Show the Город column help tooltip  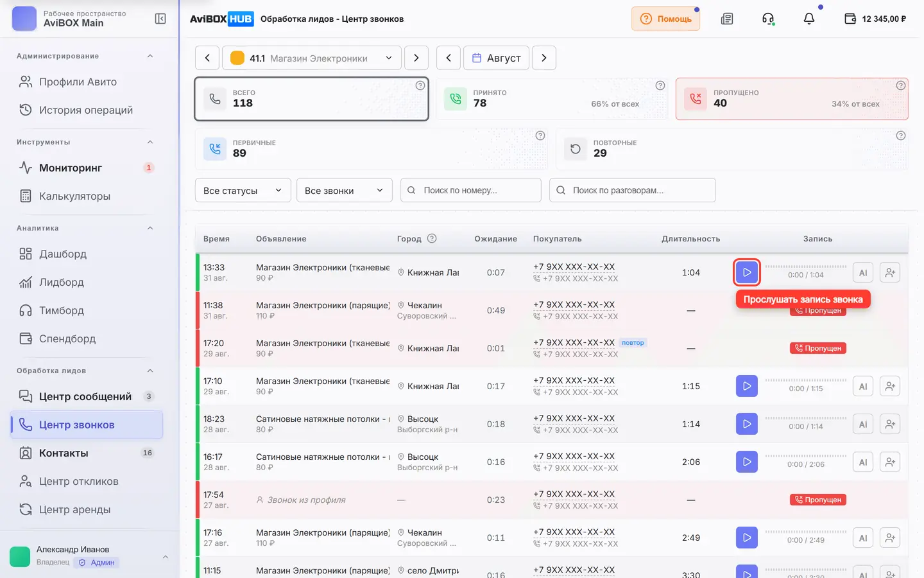[x=432, y=238]
